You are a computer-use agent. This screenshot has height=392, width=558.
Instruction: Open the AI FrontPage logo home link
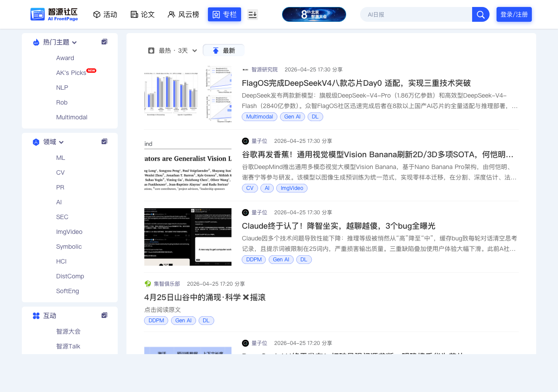pos(54,14)
